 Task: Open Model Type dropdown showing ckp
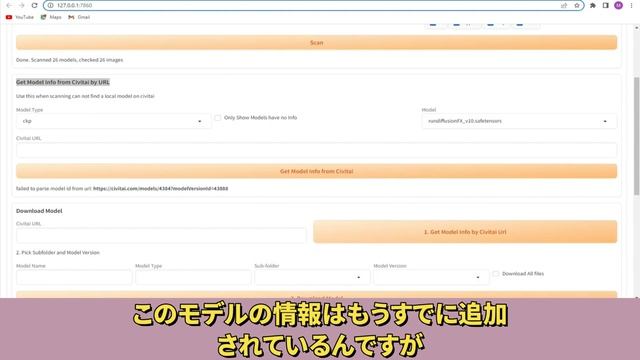click(113, 121)
